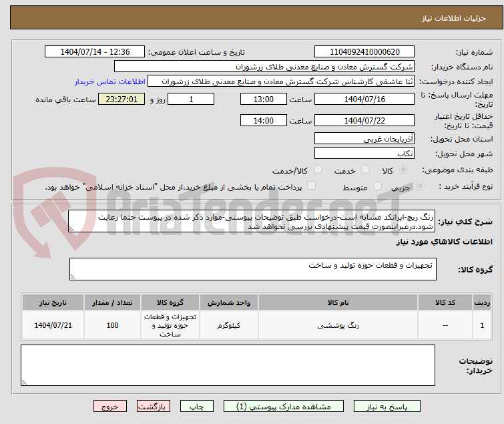The height and width of the screenshot is (424, 504).
Task: Open مشاهده مدارک پیوستی (1) attachments
Action: (x=284, y=407)
